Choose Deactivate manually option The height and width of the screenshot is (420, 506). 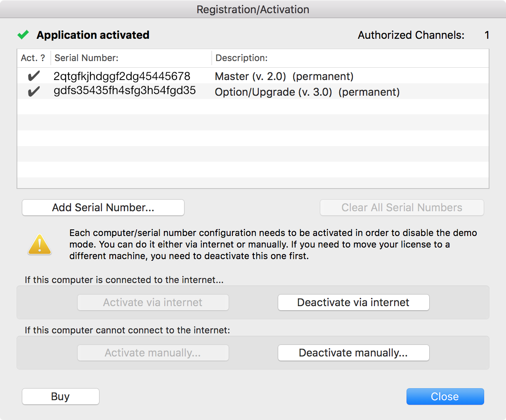tap(354, 353)
